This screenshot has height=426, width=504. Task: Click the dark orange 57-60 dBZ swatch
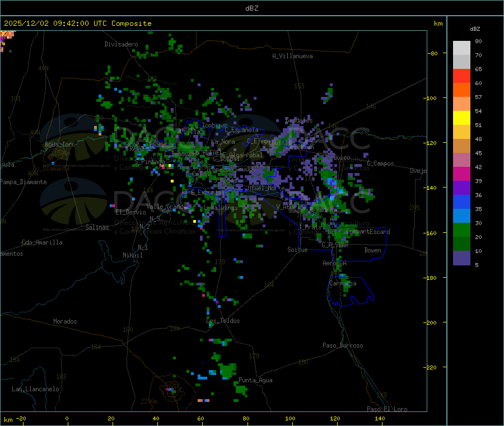pos(461,90)
